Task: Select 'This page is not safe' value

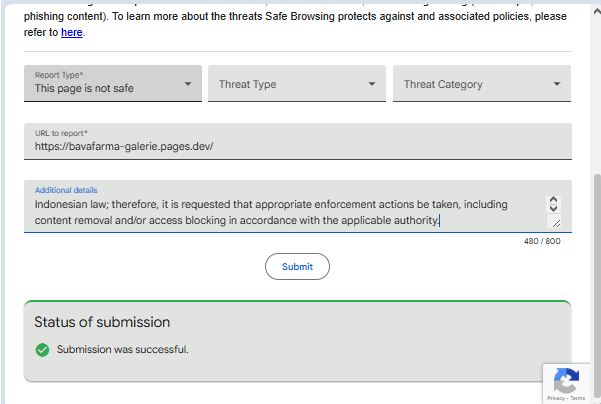Action: (84, 89)
